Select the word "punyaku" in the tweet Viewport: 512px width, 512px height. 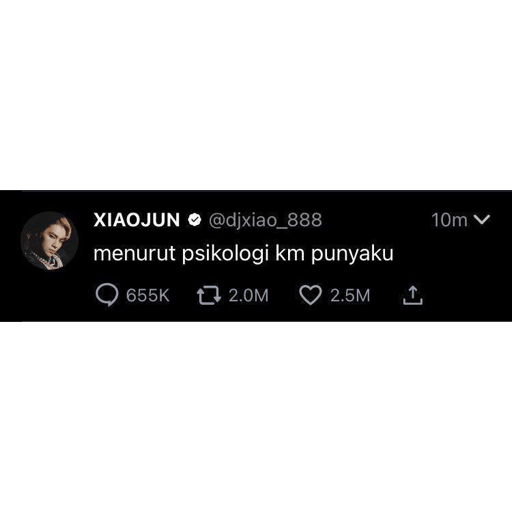352,255
